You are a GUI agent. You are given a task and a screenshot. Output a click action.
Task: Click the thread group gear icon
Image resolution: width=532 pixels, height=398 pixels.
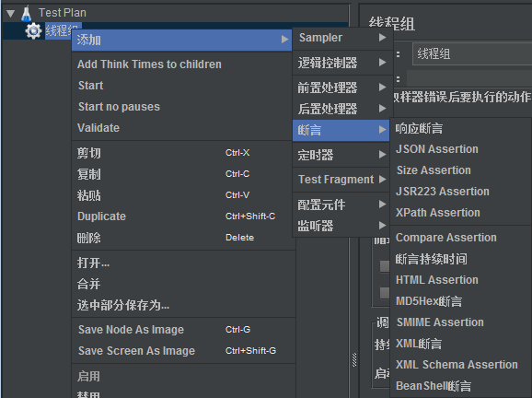click(x=33, y=31)
